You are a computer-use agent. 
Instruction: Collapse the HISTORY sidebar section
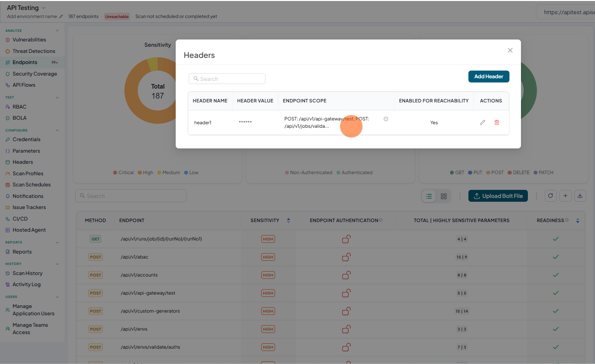(58, 264)
